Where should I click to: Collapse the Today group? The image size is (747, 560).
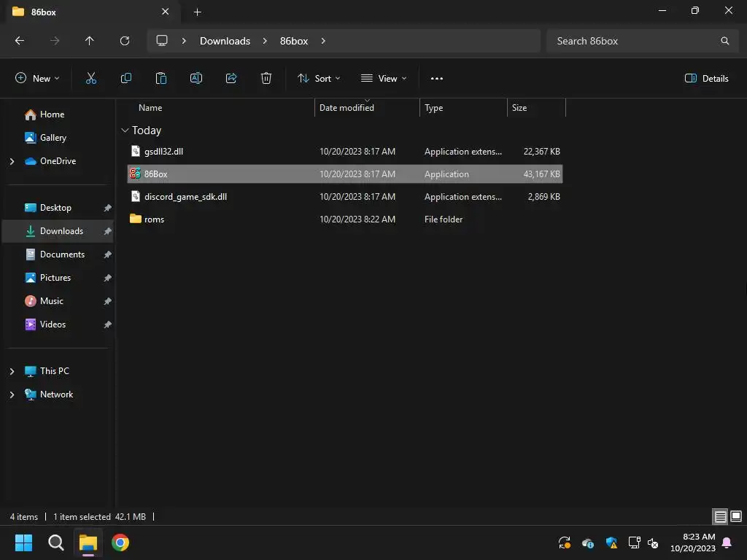pos(125,131)
